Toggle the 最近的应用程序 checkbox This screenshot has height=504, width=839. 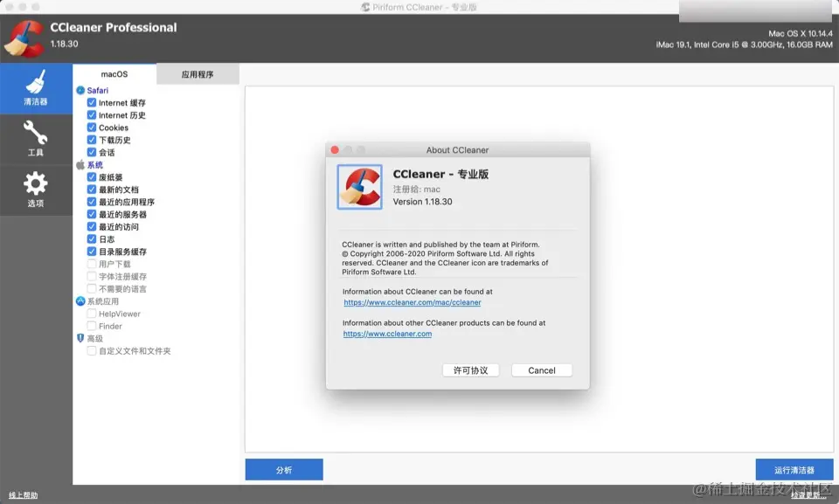click(x=92, y=202)
